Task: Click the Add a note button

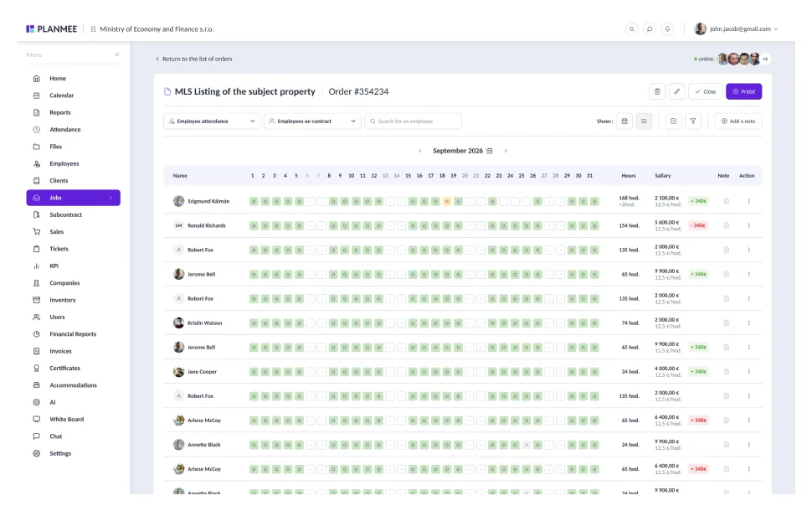Action: (738, 121)
